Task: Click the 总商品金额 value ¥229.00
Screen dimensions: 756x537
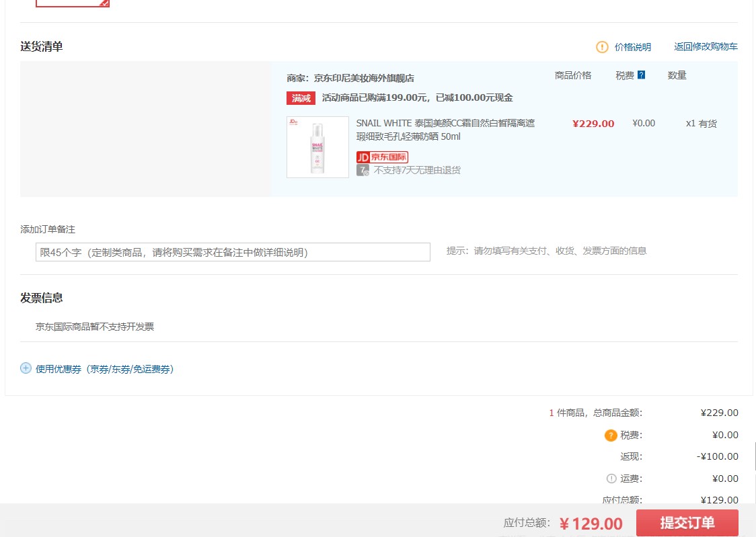Action: [719, 413]
